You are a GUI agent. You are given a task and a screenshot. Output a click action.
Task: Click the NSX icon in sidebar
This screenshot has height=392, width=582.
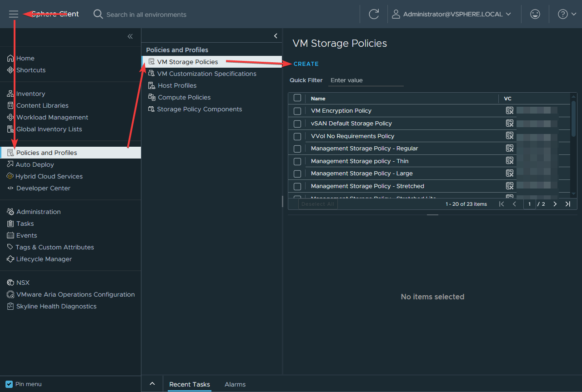point(10,283)
